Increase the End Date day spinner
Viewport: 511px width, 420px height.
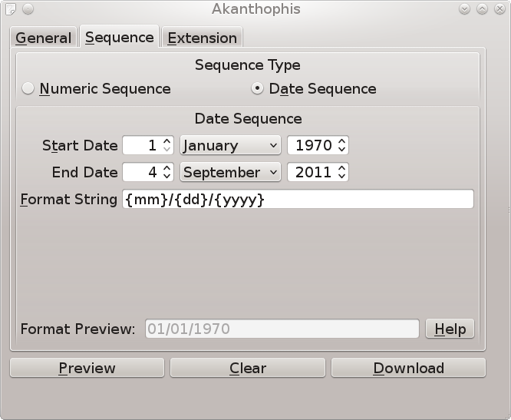coord(166,168)
